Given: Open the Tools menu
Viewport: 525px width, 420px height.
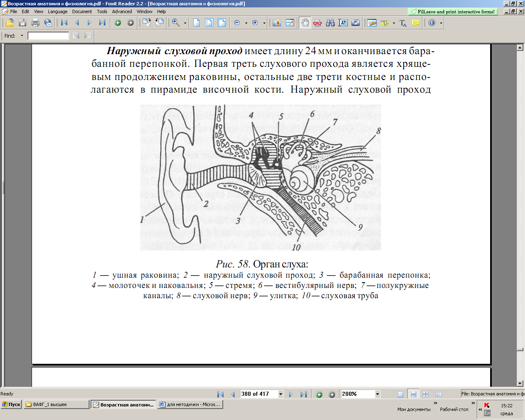Looking at the screenshot, I should (x=102, y=11).
